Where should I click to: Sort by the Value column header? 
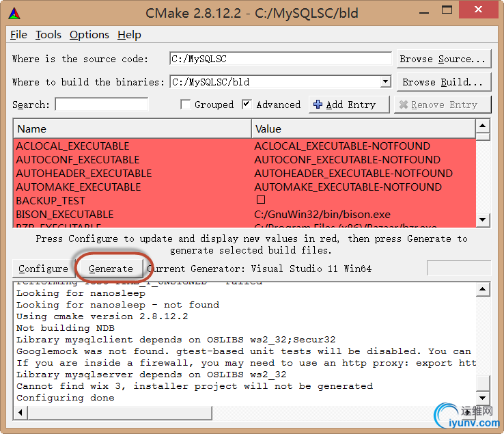[x=363, y=129]
